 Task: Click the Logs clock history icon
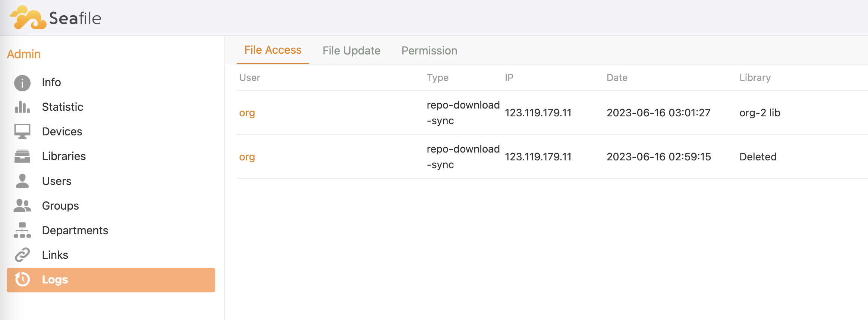(22, 279)
